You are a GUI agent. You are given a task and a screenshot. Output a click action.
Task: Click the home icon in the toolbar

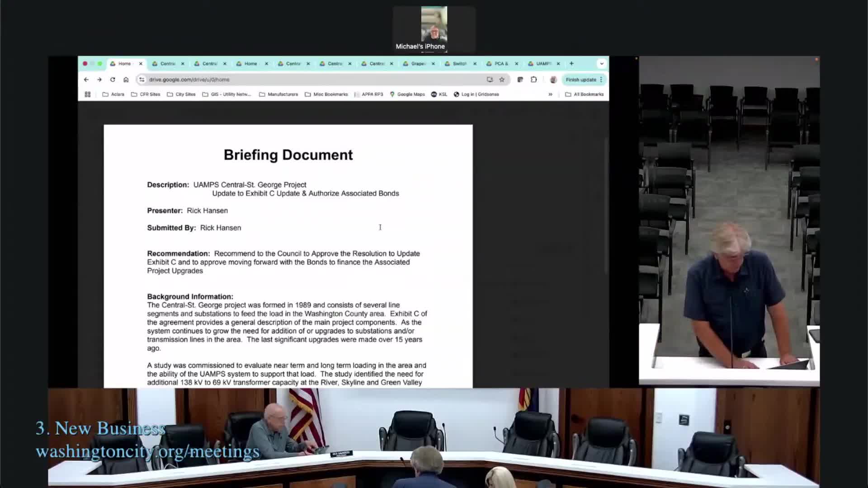[126, 80]
